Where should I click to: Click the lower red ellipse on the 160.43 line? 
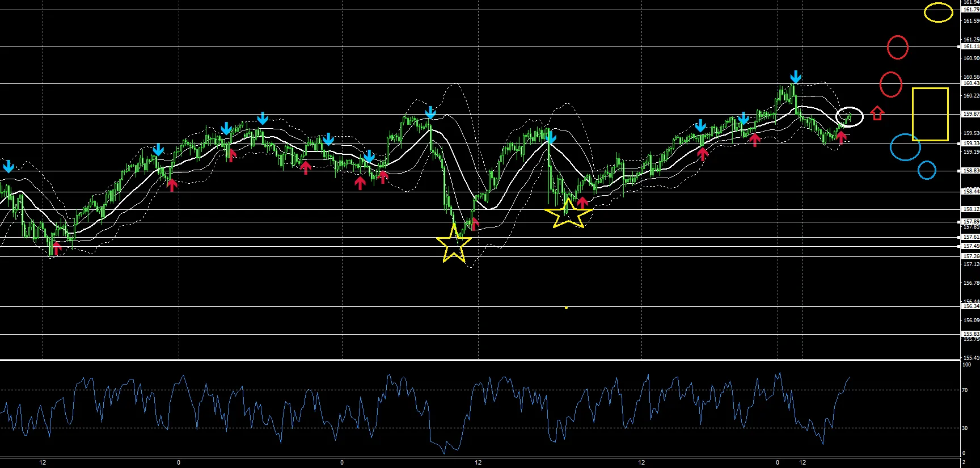891,85
